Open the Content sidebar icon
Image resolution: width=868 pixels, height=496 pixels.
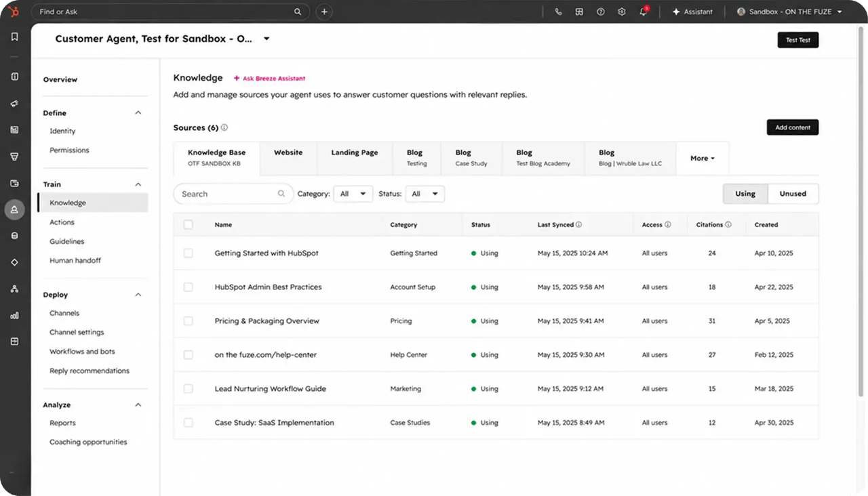[x=14, y=130]
